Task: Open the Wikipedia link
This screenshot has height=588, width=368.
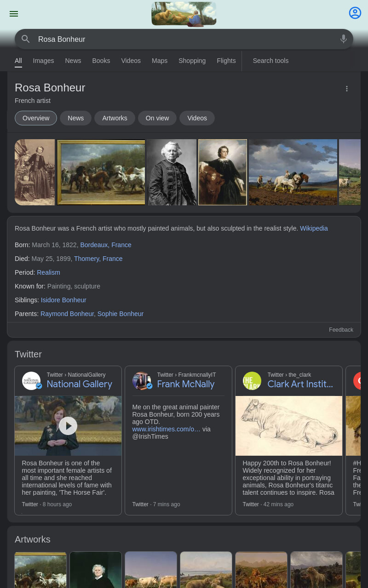Action: point(314,228)
